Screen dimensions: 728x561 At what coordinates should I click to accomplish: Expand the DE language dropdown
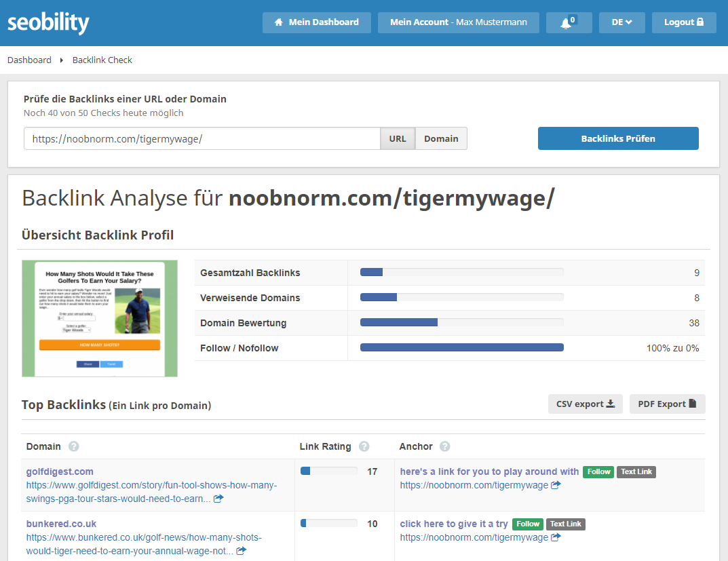pyautogui.click(x=621, y=22)
